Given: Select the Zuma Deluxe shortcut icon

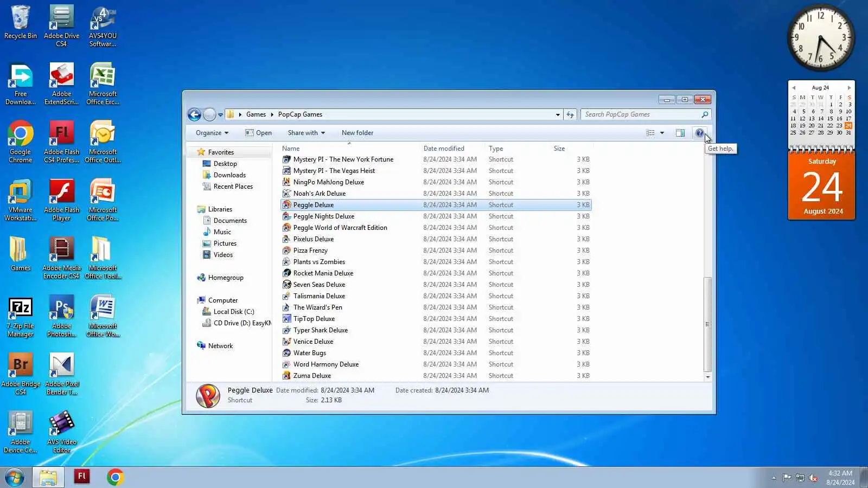Looking at the screenshot, I should coord(287,376).
